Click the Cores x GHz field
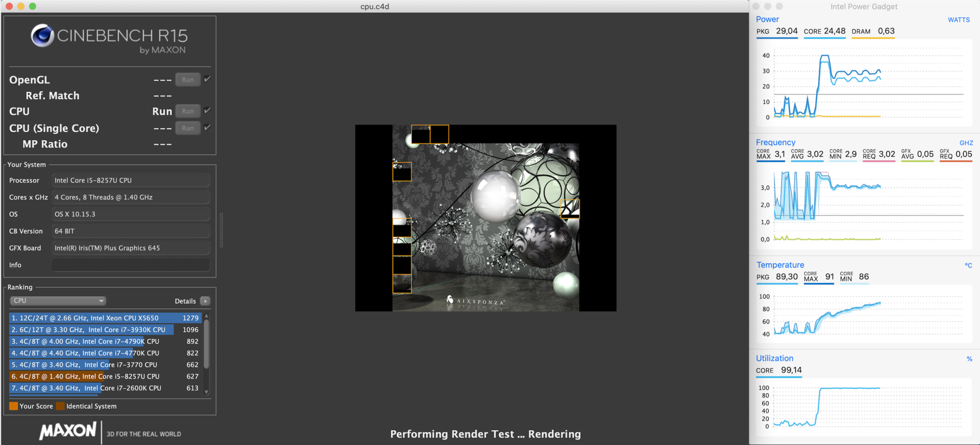 (x=131, y=197)
